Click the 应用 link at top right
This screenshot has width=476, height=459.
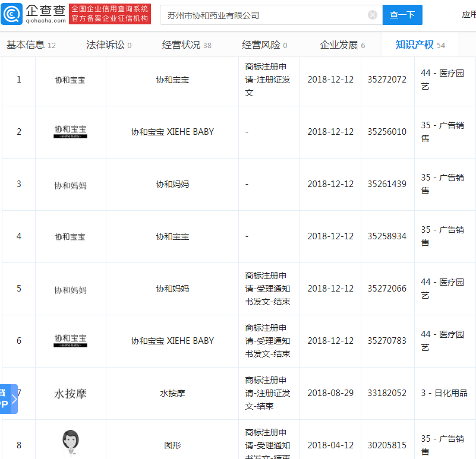tap(469, 15)
